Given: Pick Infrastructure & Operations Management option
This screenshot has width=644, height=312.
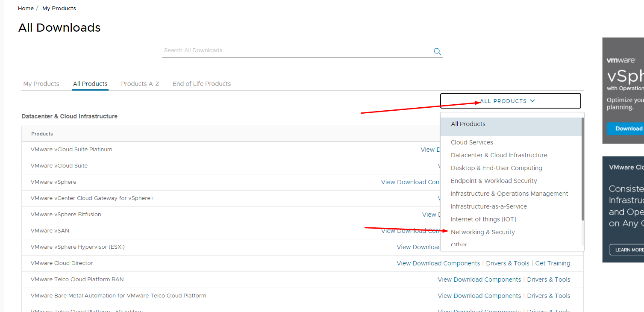Looking at the screenshot, I should coord(509,194).
